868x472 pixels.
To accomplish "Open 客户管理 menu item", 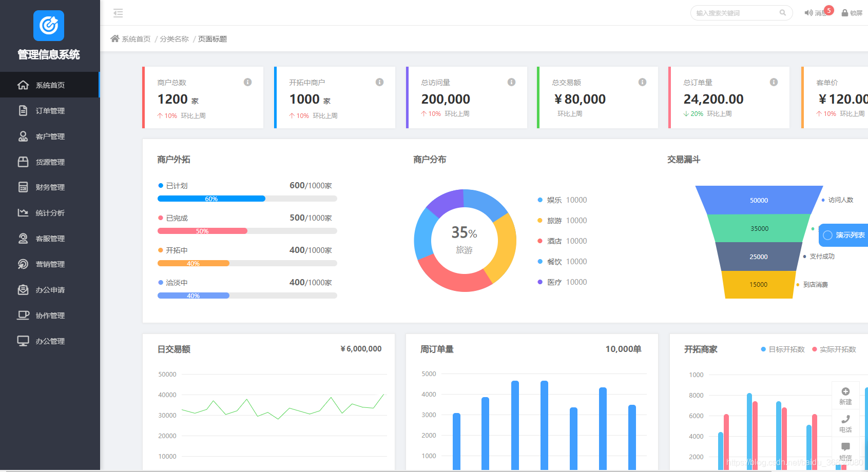I will coord(50,136).
